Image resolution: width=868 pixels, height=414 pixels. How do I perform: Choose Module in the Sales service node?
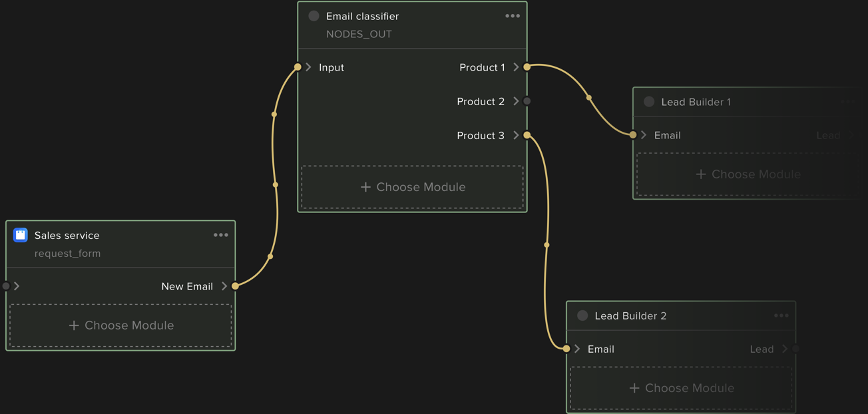tap(120, 325)
